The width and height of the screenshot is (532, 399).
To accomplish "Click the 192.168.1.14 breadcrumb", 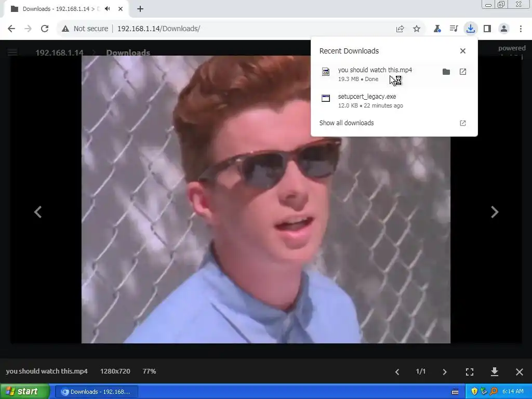I will click(x=59, y=52).
